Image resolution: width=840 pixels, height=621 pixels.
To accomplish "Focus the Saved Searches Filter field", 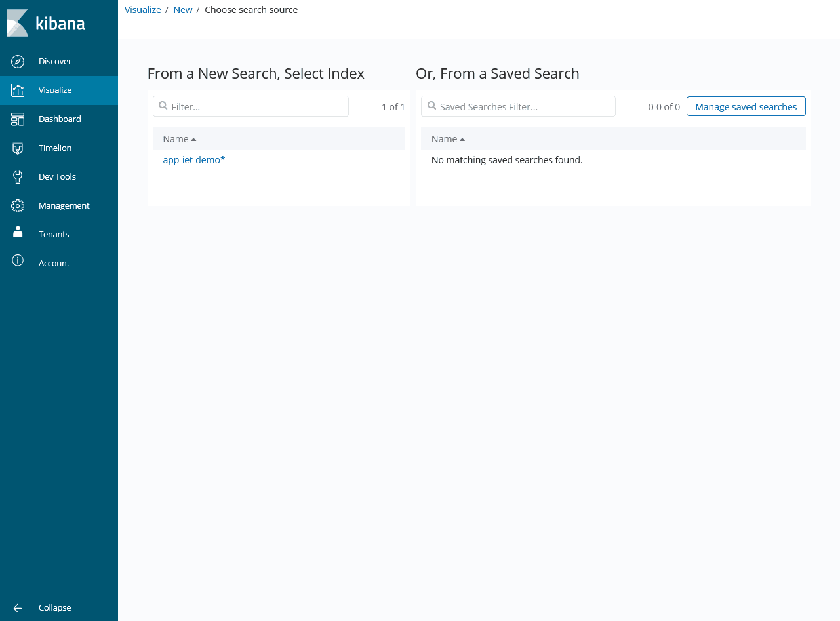I will click(525, 107).
